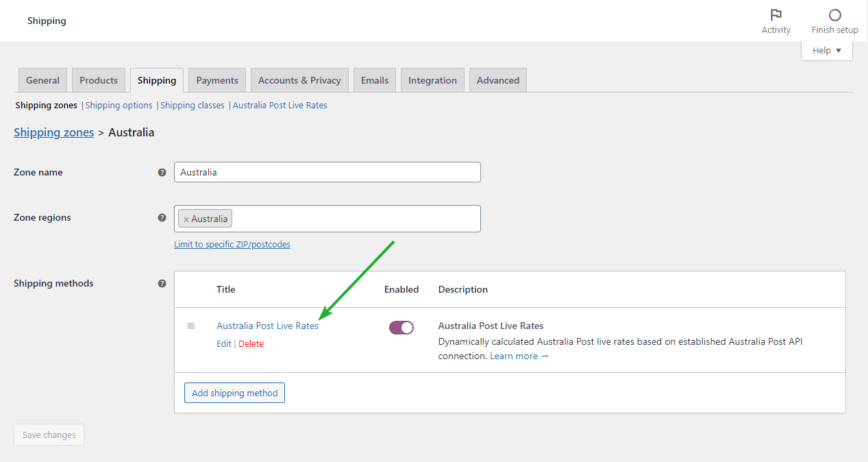Click the drag handle for Australia Post Live Rates
This screenshot has width=868, height=462.
point(191,326)
